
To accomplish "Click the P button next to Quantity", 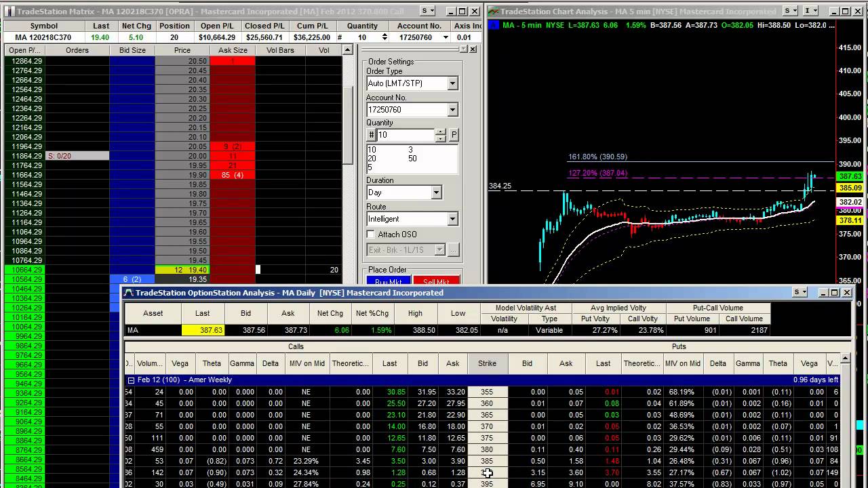I will pyautogui.click(x=454, y=135).
